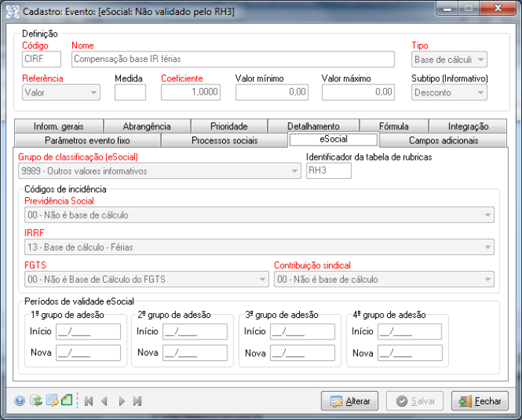Go to the next record
Image resolution: width=522 pixels, height=420 pixels.
[x=122, y=401]
